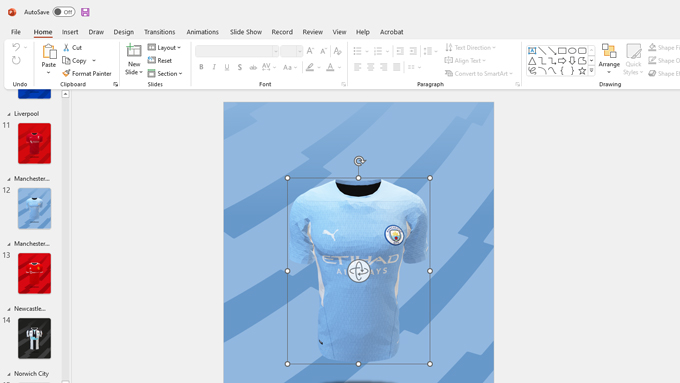Select slide 11 red jersey thumbnail

point(34,143)
